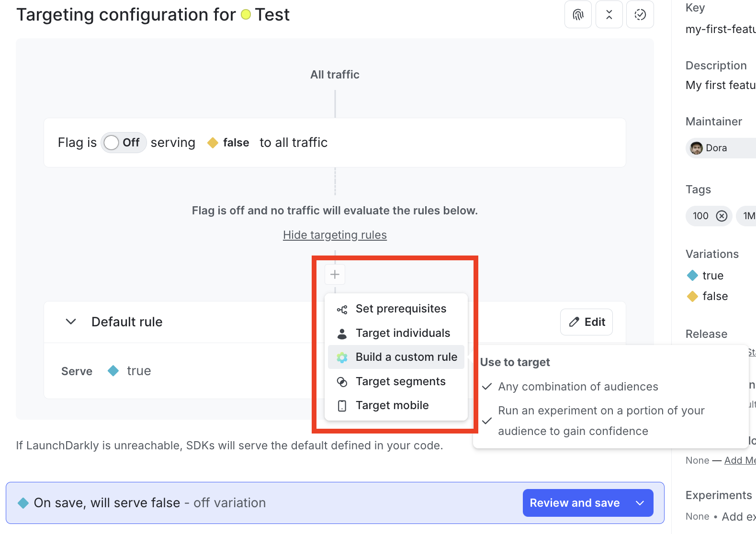Click the Set prerequisites icon
756x534 pixels.
(342, 310)
